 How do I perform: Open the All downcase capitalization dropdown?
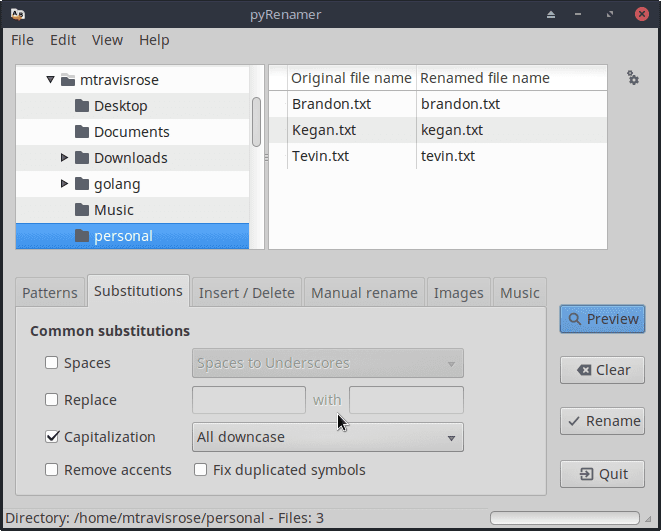327,437
